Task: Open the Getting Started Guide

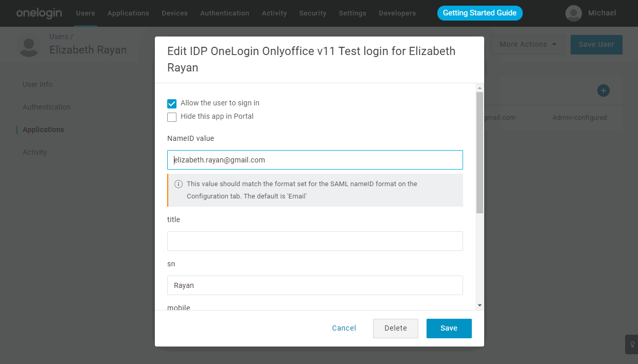Action: 480,13
